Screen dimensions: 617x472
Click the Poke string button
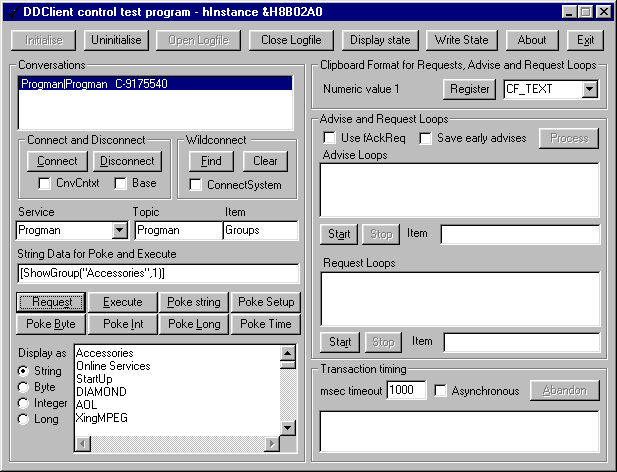194,302
